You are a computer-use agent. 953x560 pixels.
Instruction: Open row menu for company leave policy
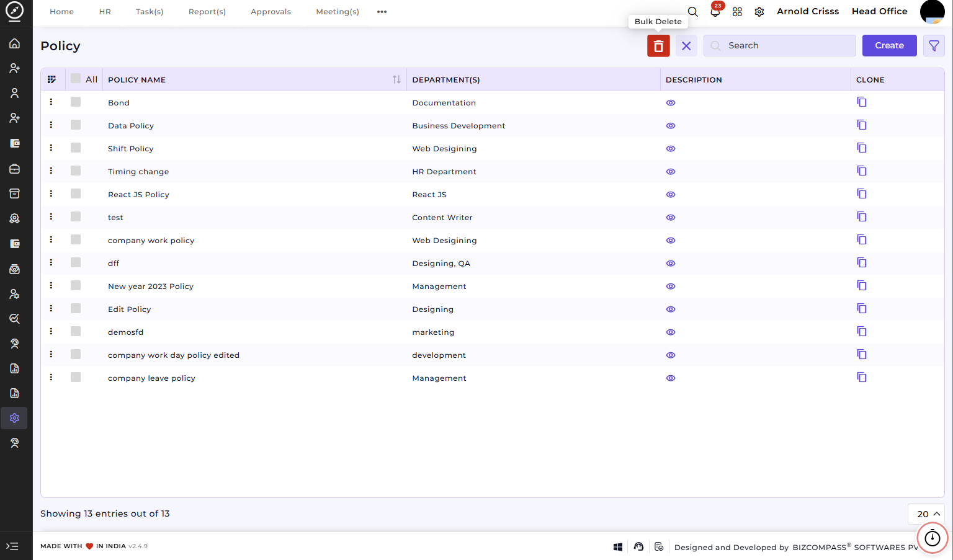(51, 377)
